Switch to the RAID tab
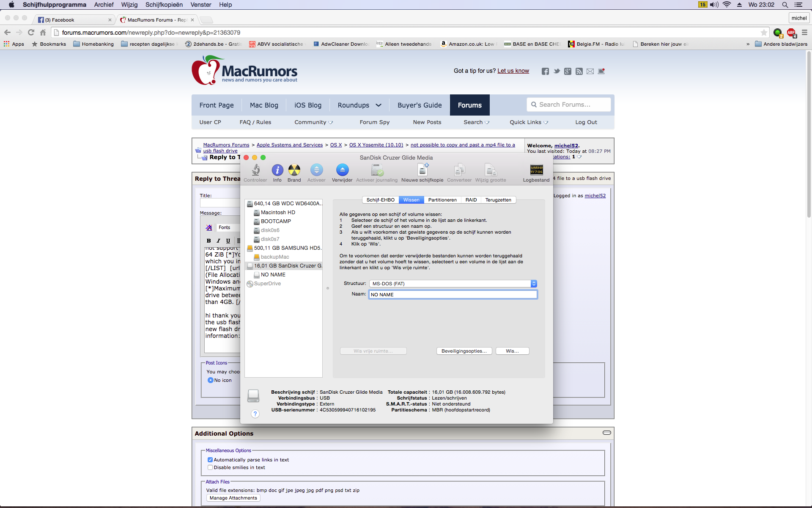This screenshot has width=812, height=508. pyautogui.click(x=471, y=200)
